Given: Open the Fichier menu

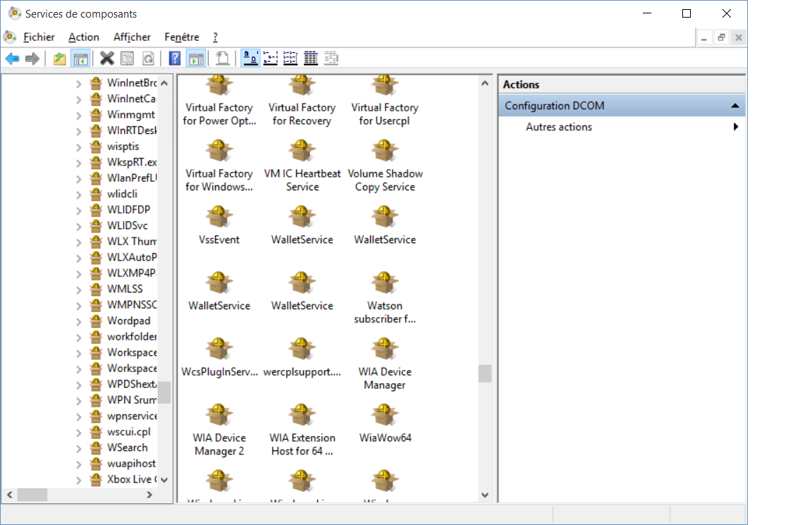Looking at the screenshot, I should 39,37.
